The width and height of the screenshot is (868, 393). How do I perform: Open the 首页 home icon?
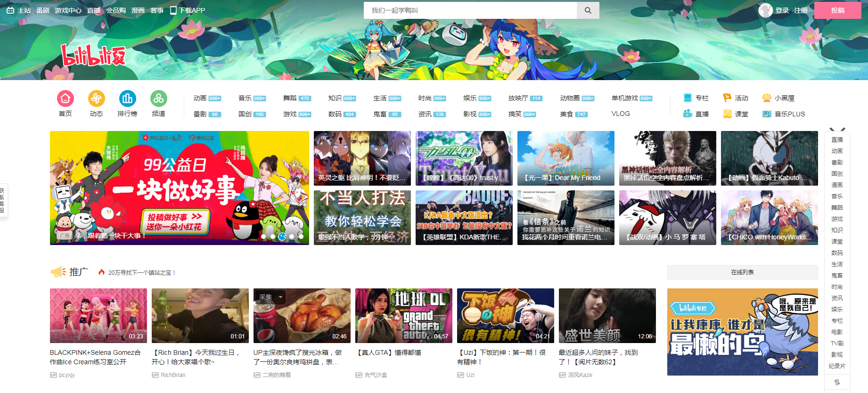65,98
